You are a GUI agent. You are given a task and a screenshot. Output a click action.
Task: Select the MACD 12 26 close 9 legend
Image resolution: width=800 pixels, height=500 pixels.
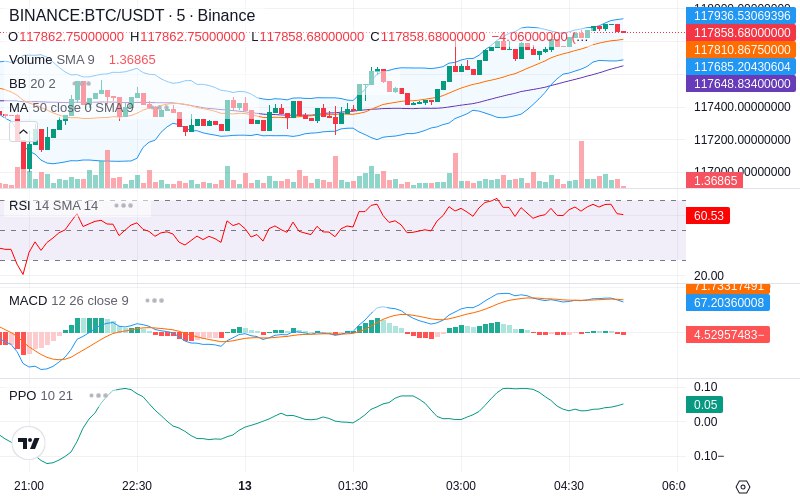point(69,301)
